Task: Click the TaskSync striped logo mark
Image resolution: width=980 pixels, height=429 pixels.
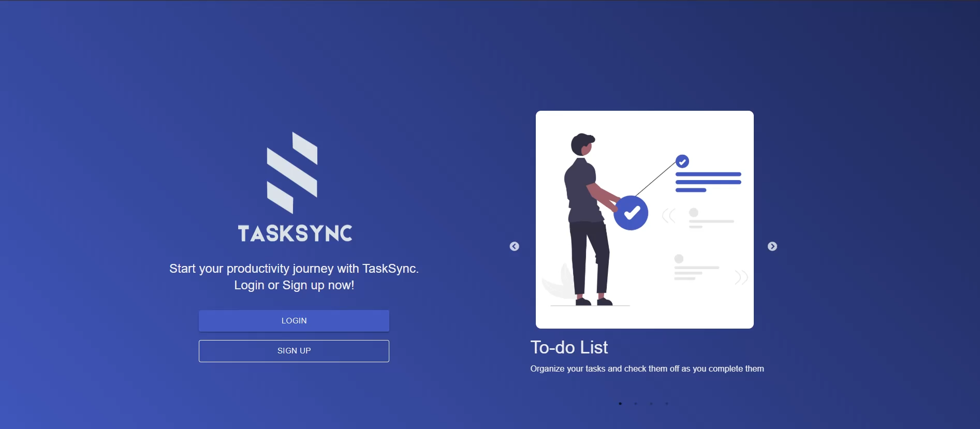Action: tap(292, 173)
